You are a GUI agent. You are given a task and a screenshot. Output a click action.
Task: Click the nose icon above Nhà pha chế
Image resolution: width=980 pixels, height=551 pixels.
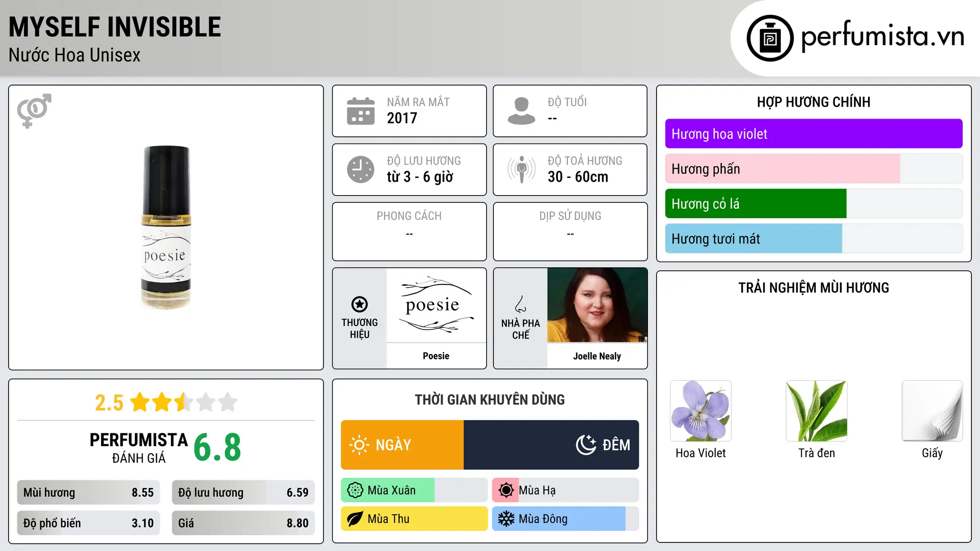pyautogui.click(x=521, y=304)
